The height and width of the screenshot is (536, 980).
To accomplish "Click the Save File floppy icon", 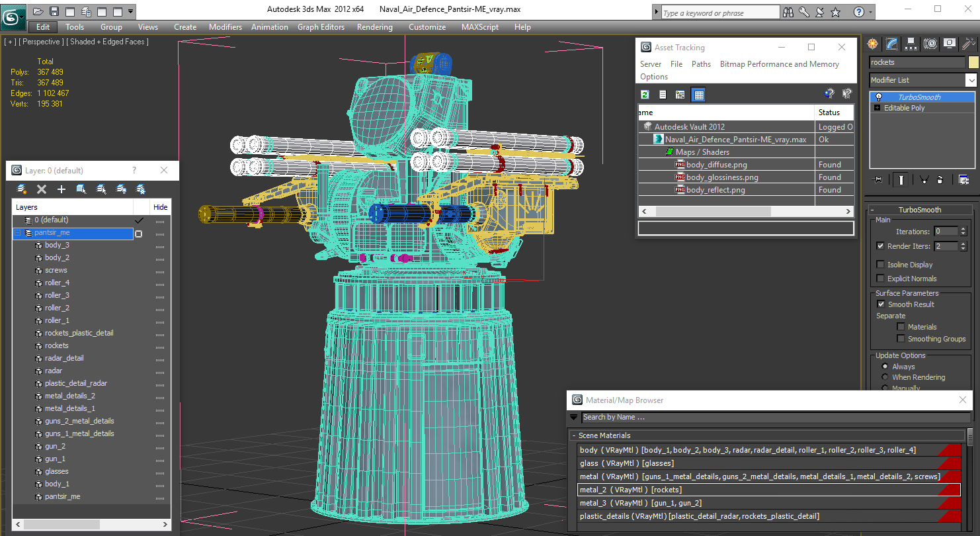I will (54, 11).
